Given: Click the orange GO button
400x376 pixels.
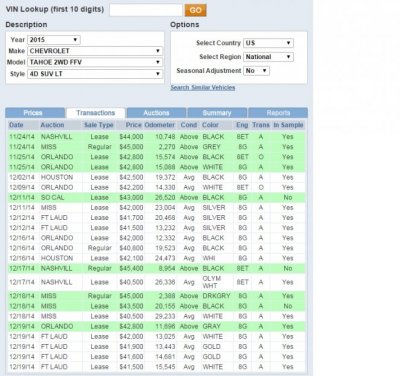Looking at the screenshot, I should tap(196, 10).
